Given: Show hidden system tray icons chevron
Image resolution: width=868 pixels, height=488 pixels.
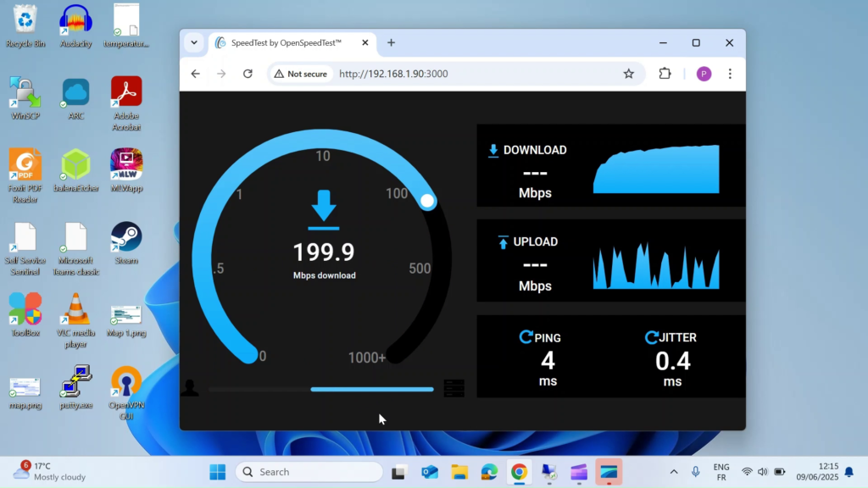Looking at the screenshot, I should pos(674,472).
